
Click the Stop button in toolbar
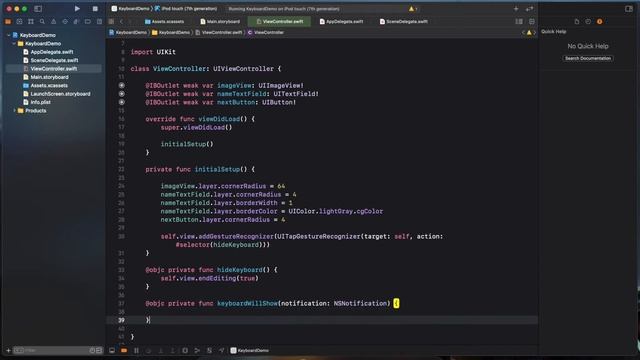point(95,9)
